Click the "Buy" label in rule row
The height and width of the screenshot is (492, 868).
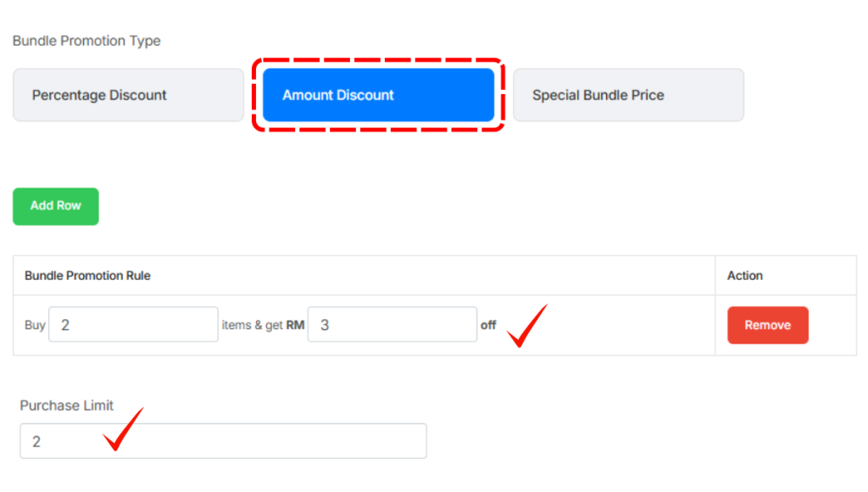click(x=35, y=325)
